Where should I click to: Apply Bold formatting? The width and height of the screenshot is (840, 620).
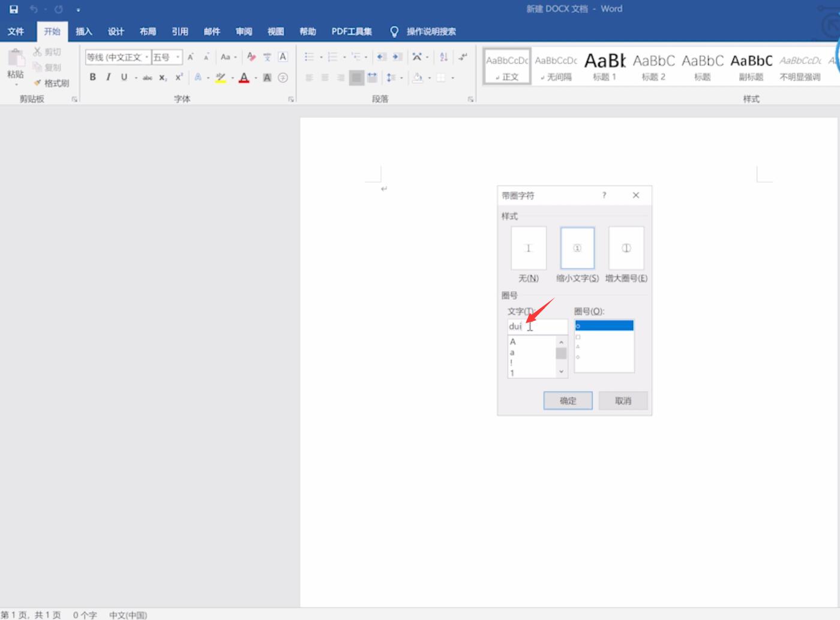[92, 77]
